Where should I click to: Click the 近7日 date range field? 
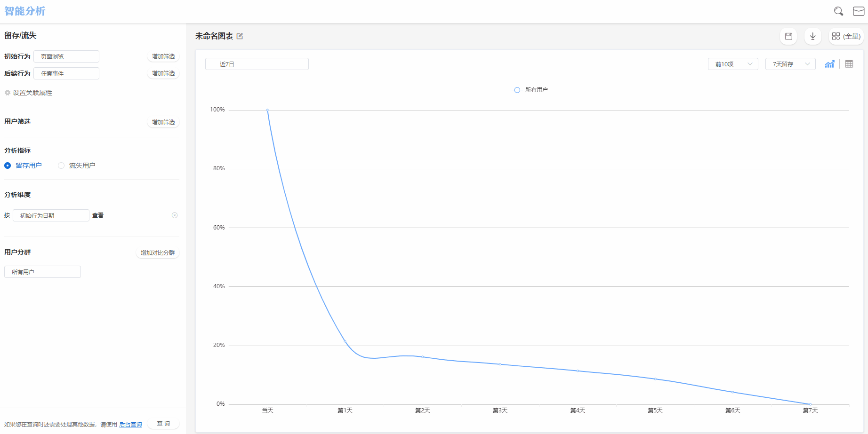click(257, 64)
